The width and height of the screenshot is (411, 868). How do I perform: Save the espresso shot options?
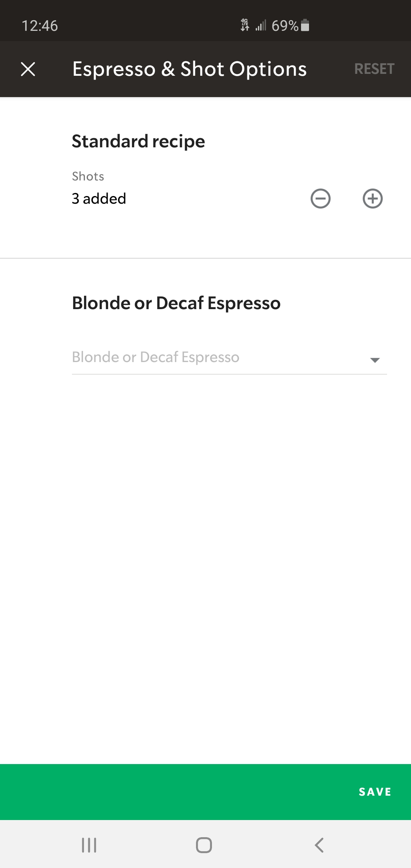point(375,792)
